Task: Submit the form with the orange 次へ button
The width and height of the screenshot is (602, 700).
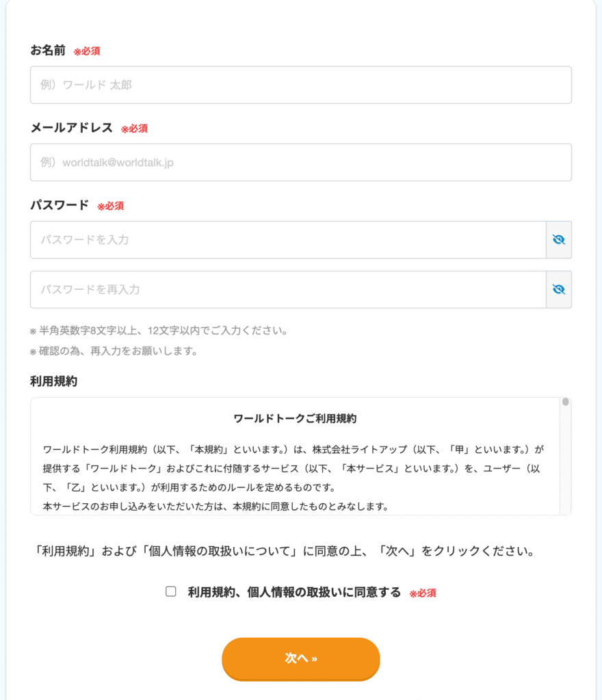Action: click(301, 658)
